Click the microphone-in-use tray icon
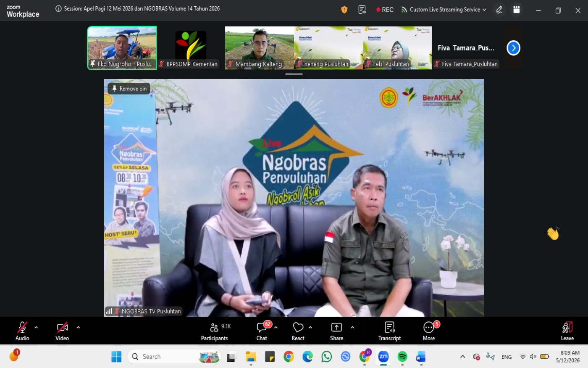 pos(490,357)
